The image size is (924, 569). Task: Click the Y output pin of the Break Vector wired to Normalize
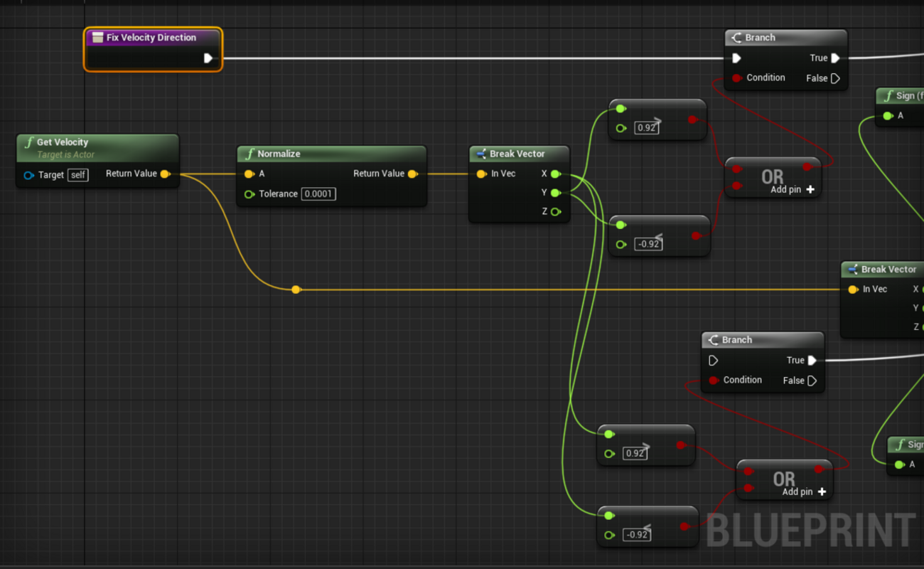coord(555,193)
